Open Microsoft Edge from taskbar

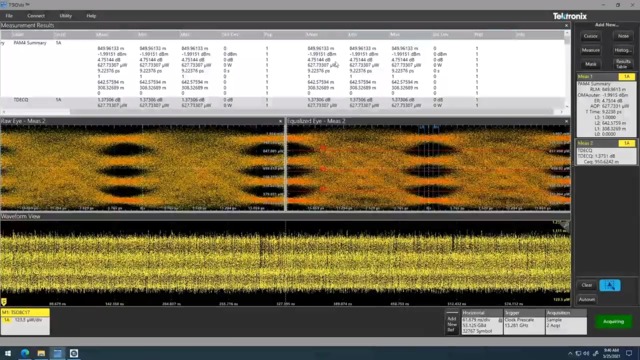click(x=24, y=353)
